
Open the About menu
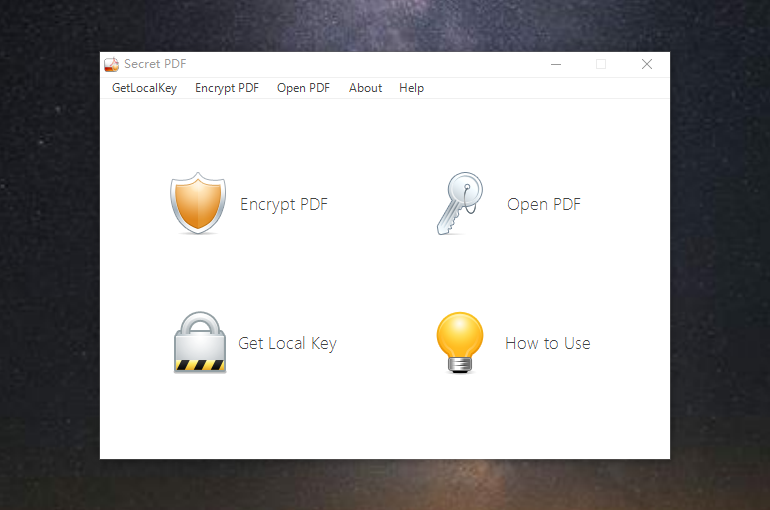(x=365, y=88)
